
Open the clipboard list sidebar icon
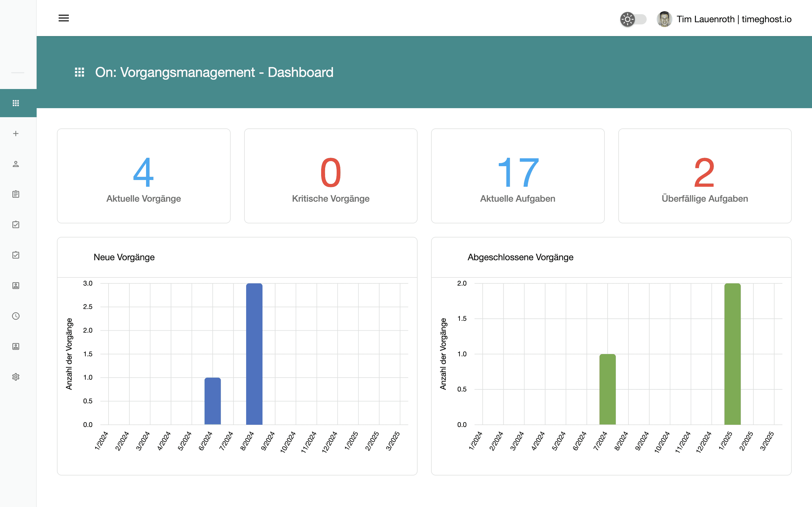tap(16, 194)
